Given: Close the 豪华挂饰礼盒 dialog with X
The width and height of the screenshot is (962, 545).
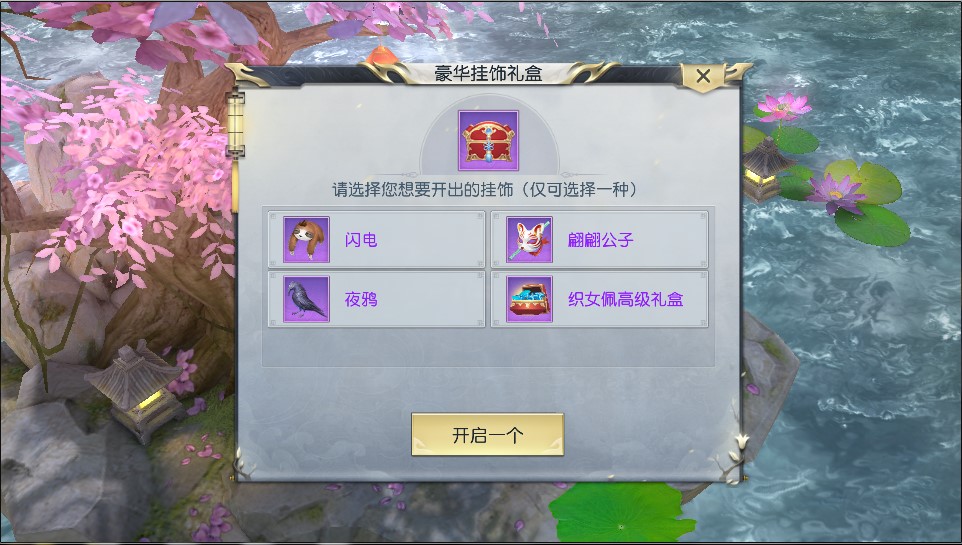Looking at the screenshot, I should coord(703,76).
